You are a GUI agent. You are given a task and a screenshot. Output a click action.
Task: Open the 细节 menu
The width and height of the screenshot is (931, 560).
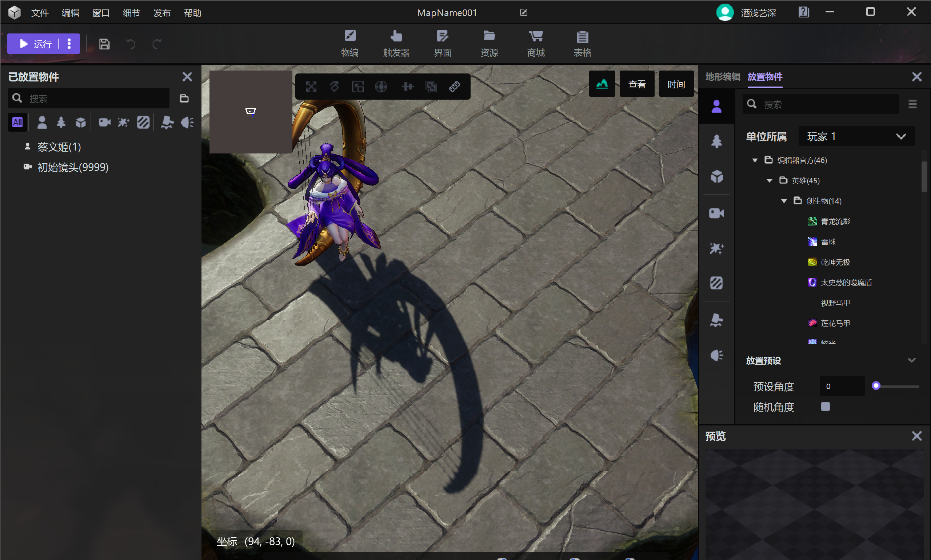point(131,13)
